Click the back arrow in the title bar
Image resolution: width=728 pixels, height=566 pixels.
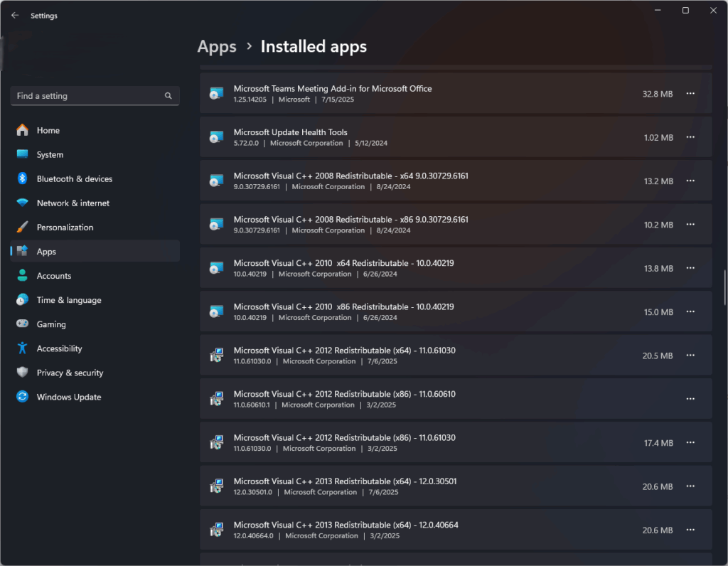(14, 15)
